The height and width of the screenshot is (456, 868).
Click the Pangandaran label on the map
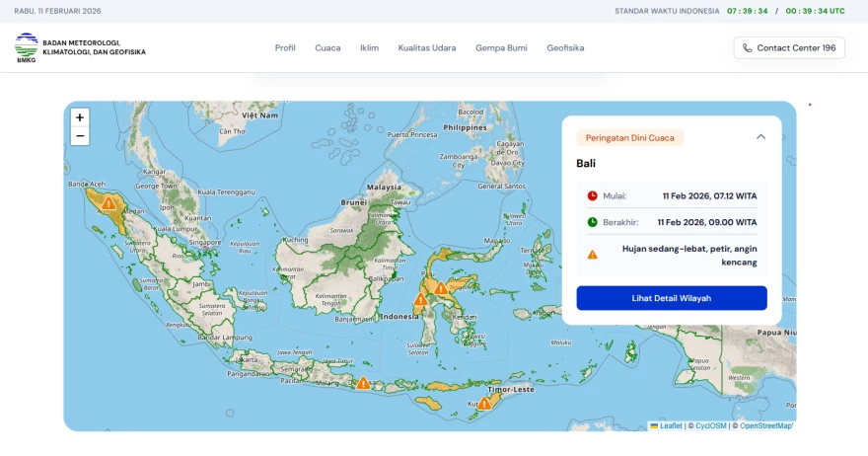pyautogui.click(x=248, y=374)
